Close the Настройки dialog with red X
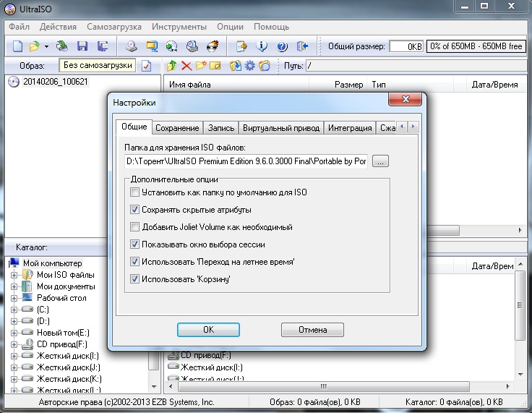The width and height of the screenshot is (532, 413). click(405, 99)
